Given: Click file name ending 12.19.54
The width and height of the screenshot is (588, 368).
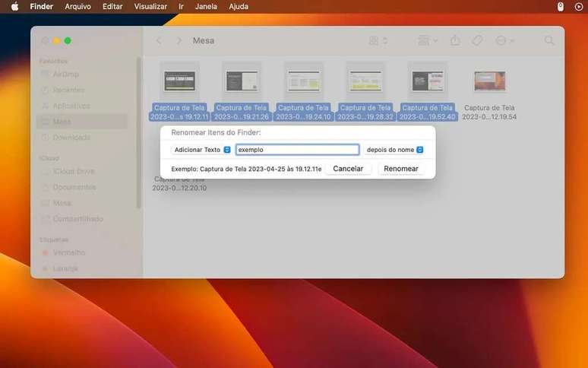Looking at the screenshot, I should [489, 113].
